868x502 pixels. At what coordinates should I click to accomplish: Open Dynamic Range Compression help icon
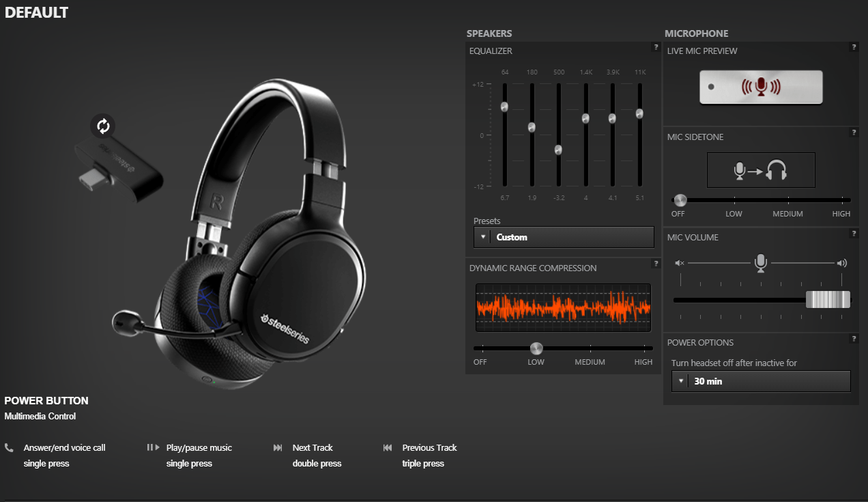(x=656, y=263)
